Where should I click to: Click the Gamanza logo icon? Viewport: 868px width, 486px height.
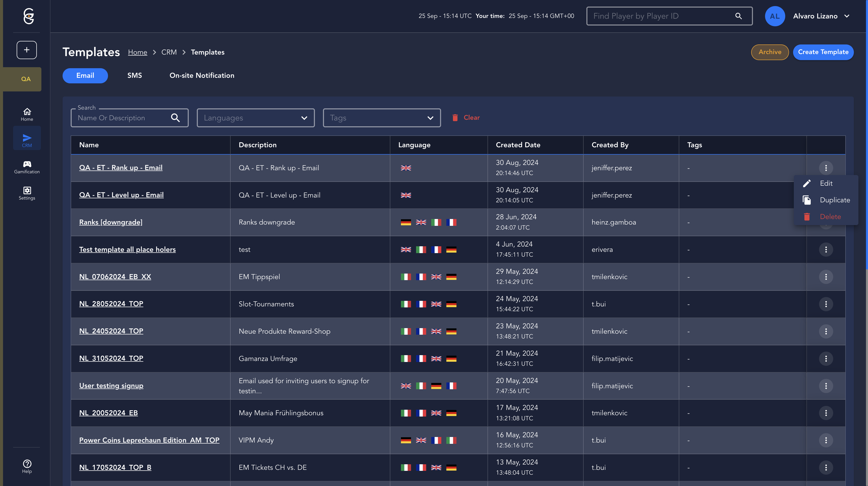[29, 16]
